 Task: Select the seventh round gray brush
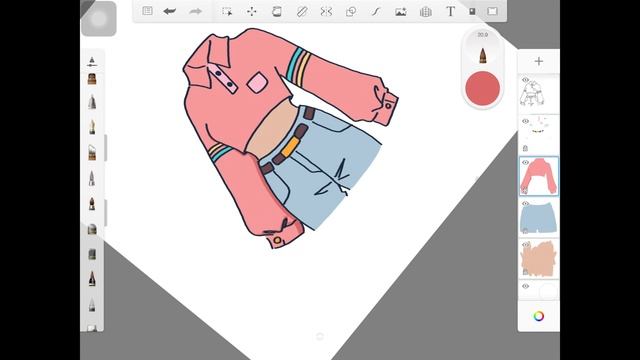92,229
